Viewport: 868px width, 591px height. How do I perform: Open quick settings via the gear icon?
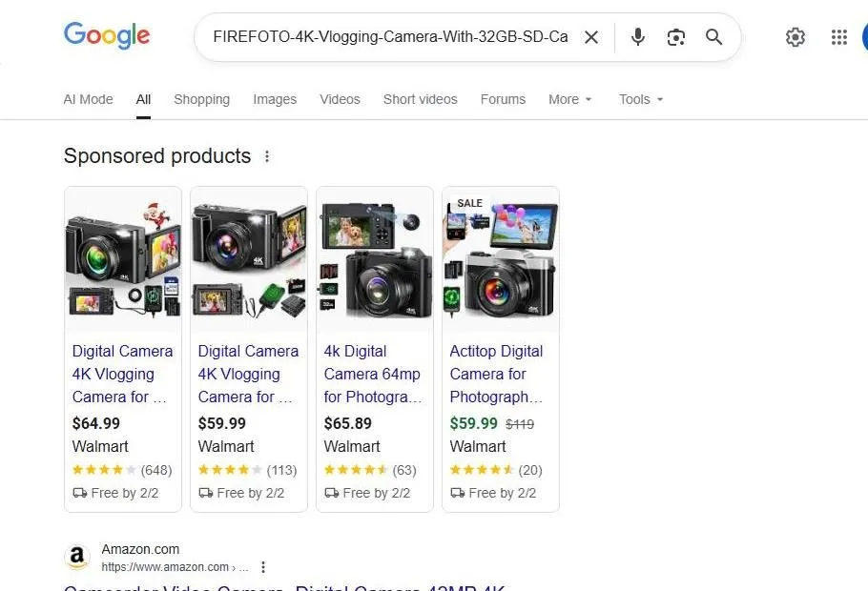click(x=796, y=37)
